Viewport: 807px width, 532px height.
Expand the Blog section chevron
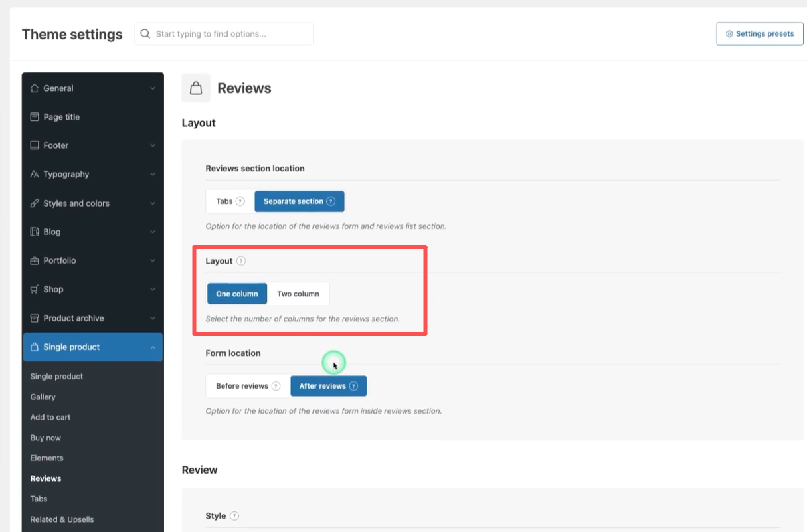click(153, 232)
